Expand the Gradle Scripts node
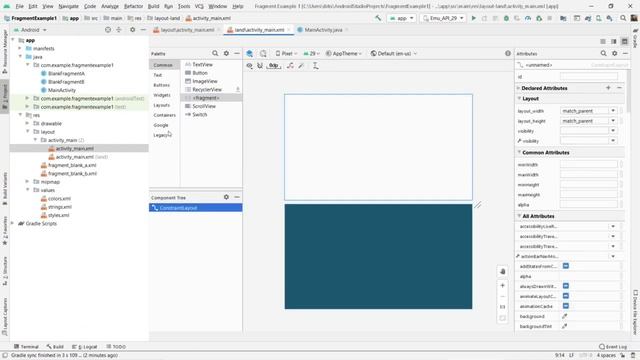The image size is (640, 360). click(12, 223)
